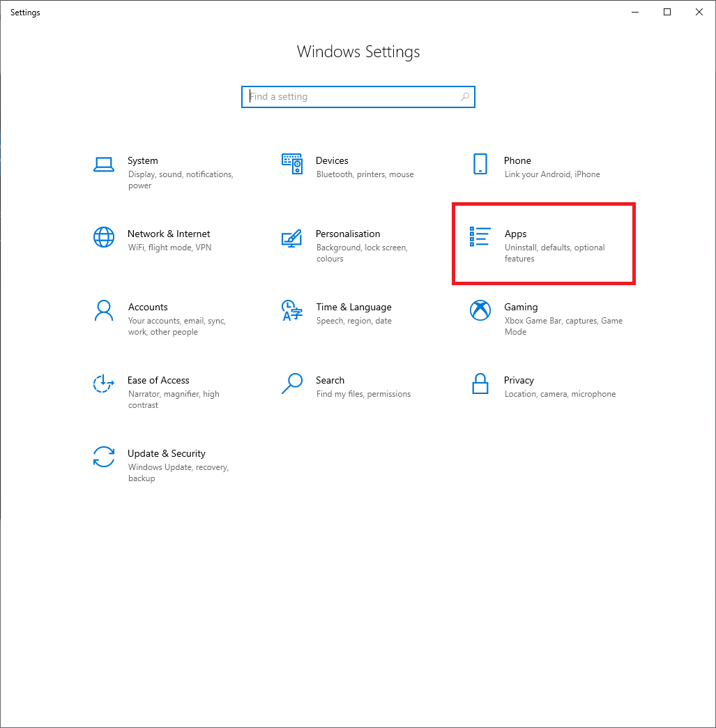Minimize the Settings window
Image resolution: width=716 pixels, height=728 pixels.
[635, 12]
